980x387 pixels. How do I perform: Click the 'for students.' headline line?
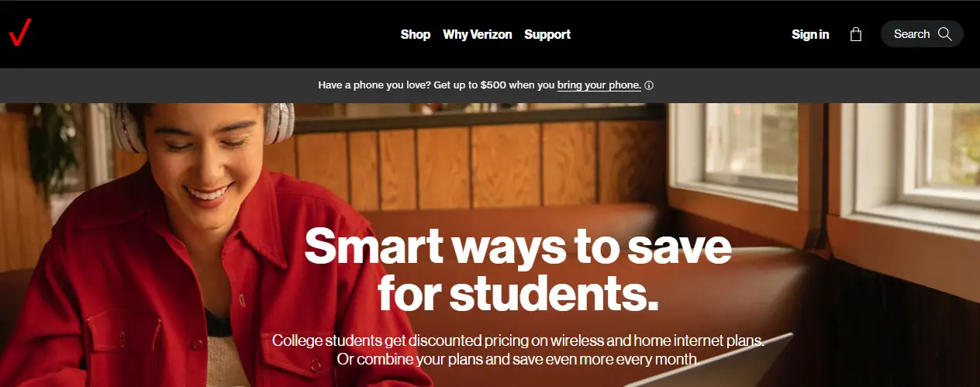click(x=518, y=293)
